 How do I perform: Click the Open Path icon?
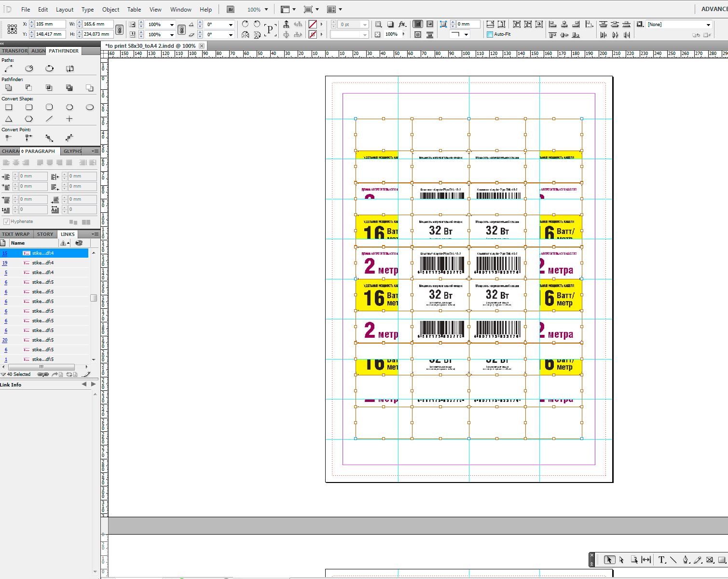pyautogui.click(x=29, y=69)
